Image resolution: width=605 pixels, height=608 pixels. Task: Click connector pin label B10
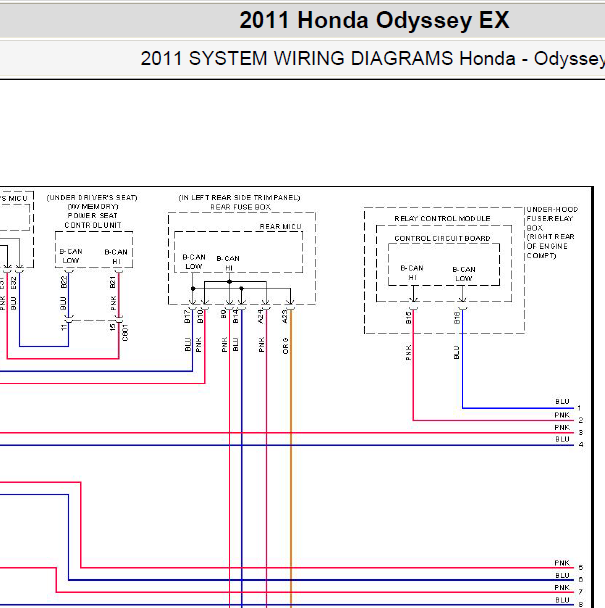point(200,317)
